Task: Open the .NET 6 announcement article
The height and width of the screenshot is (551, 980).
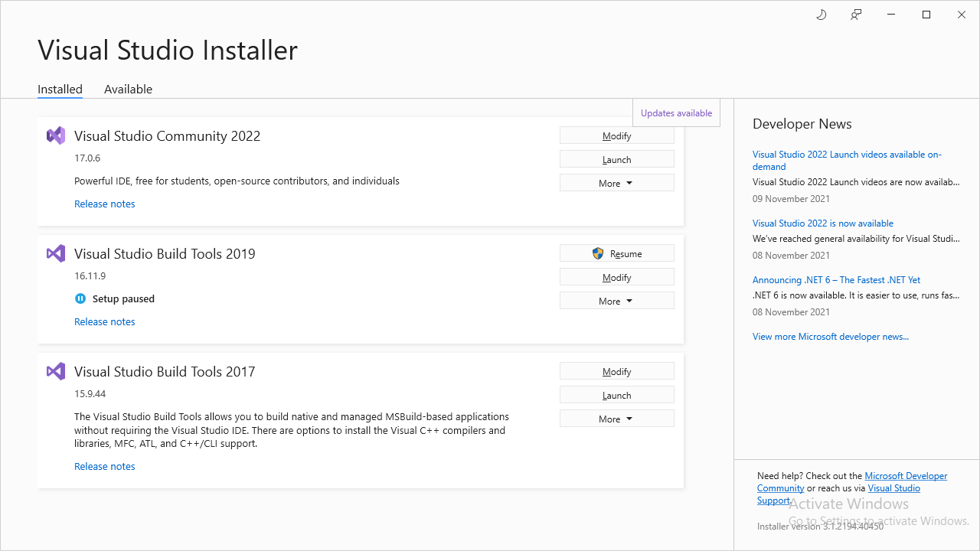Action: 836,279
